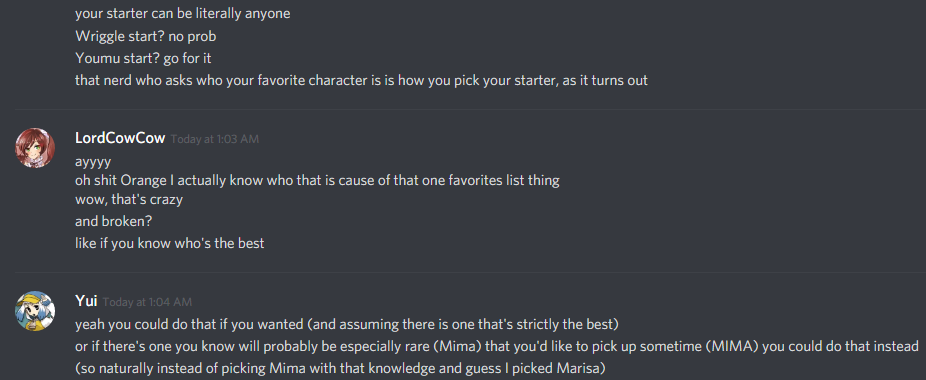Select the 'like if you know who's the best' message
The width and height of the screenshot is (926, 380).
tap(169, 243)
